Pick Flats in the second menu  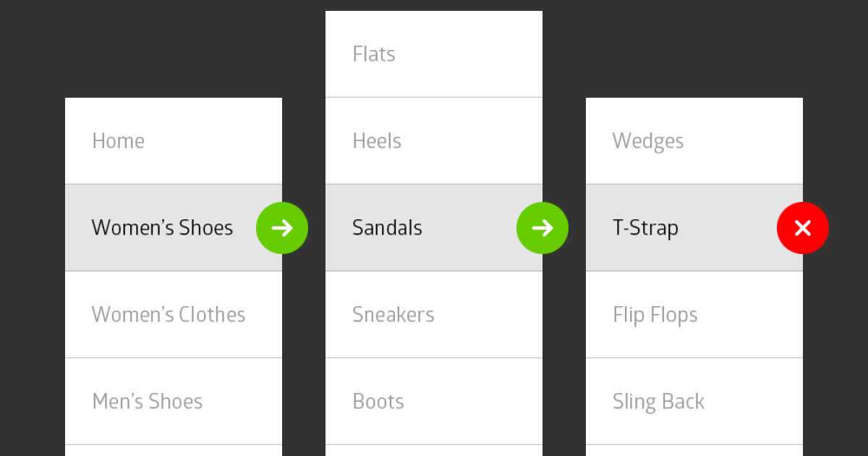[374, 54]
